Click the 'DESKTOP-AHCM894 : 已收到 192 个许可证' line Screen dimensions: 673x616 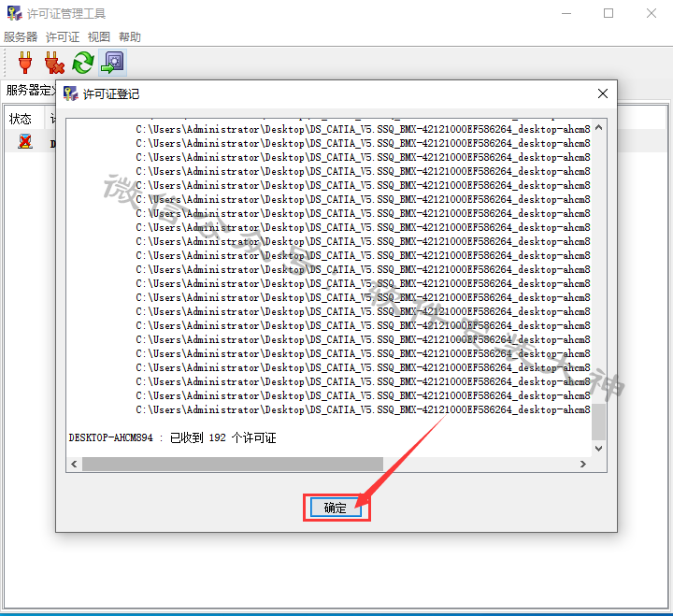click(173, 437)
